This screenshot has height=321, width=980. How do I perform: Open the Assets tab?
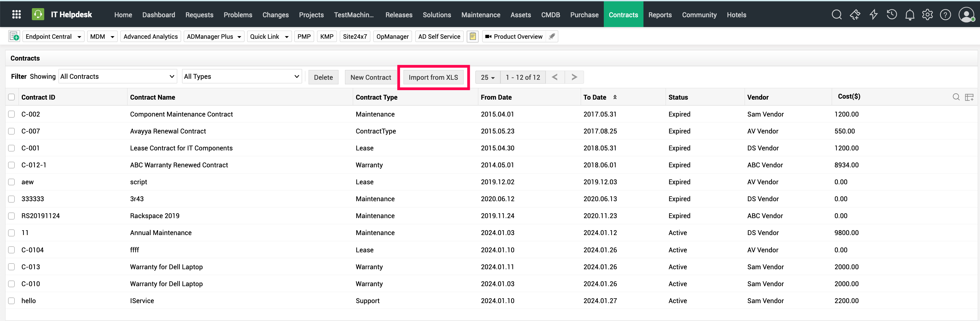[x=521, y=14]
